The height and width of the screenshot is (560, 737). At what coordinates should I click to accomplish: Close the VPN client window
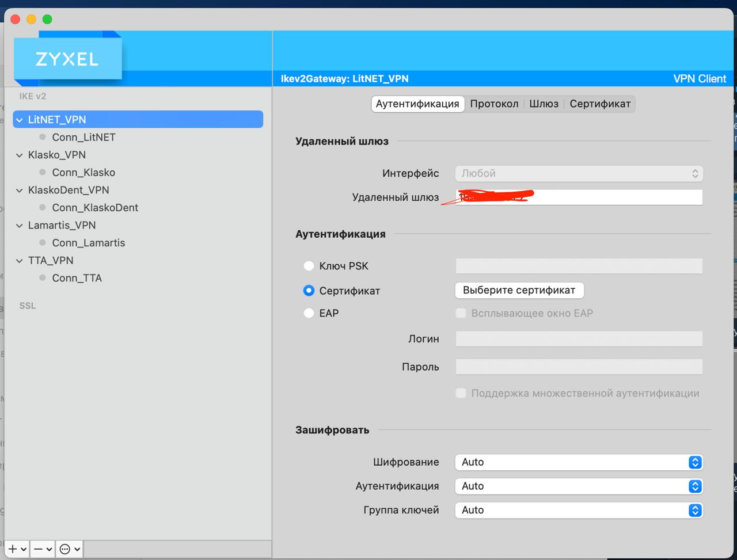16,20
